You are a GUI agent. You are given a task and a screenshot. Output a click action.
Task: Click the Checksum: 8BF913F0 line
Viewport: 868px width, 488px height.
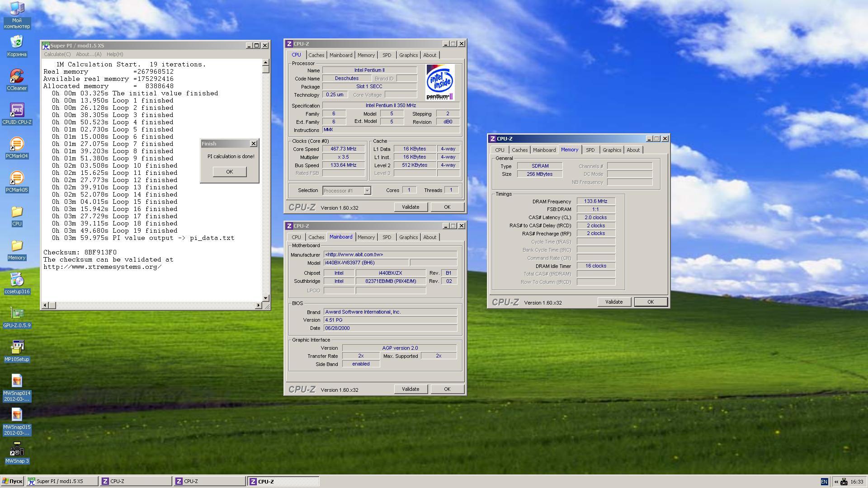80,252
